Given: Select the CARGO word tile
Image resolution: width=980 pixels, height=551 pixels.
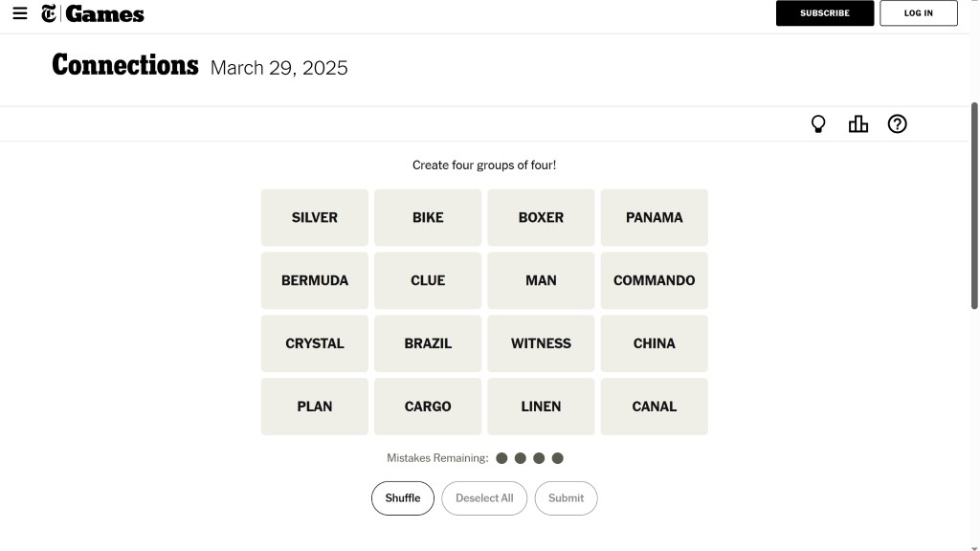Looking at the screenshot, I should pos(428,407).
